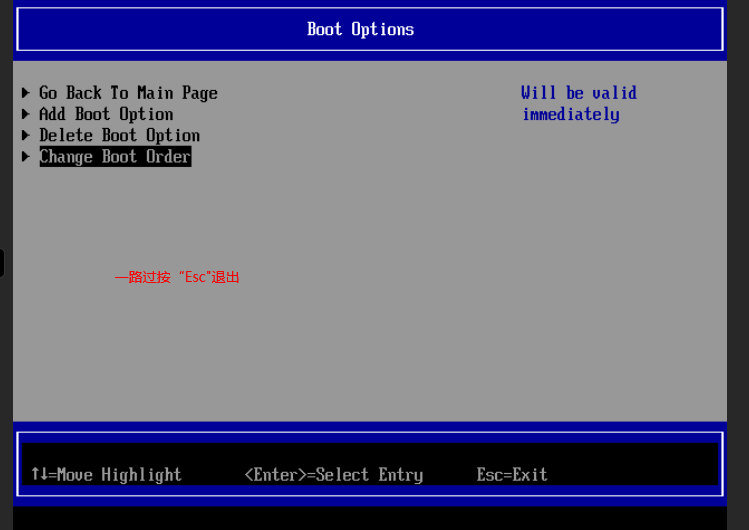Click the Esc=Exit hint in footer
This screenshot has height=530, width=749.
pyautogui.click(x=512, y=475)
